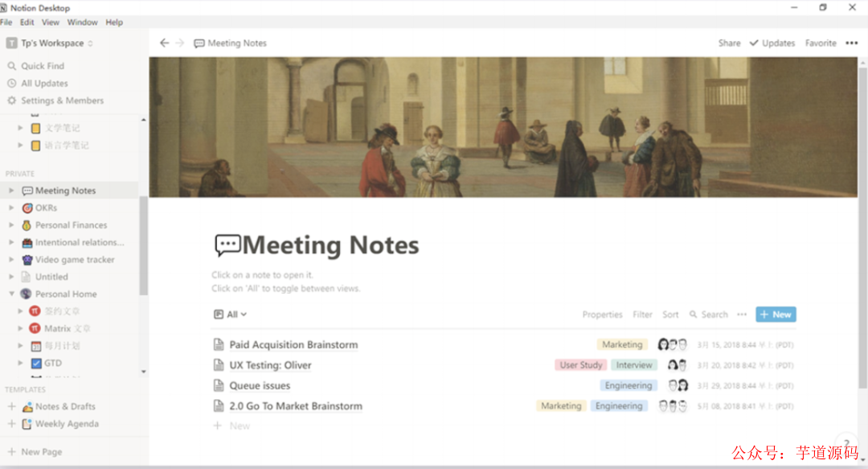Screen dimensions: 868x469
Task: Open the three-dots page menu at top right
Action: pyautogui.click(x=851, y=43)
